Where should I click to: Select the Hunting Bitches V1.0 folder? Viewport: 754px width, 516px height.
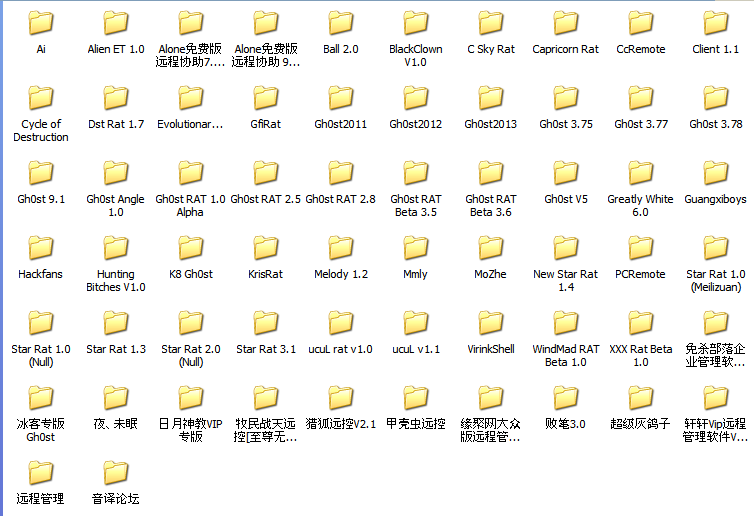click(116, 249)
